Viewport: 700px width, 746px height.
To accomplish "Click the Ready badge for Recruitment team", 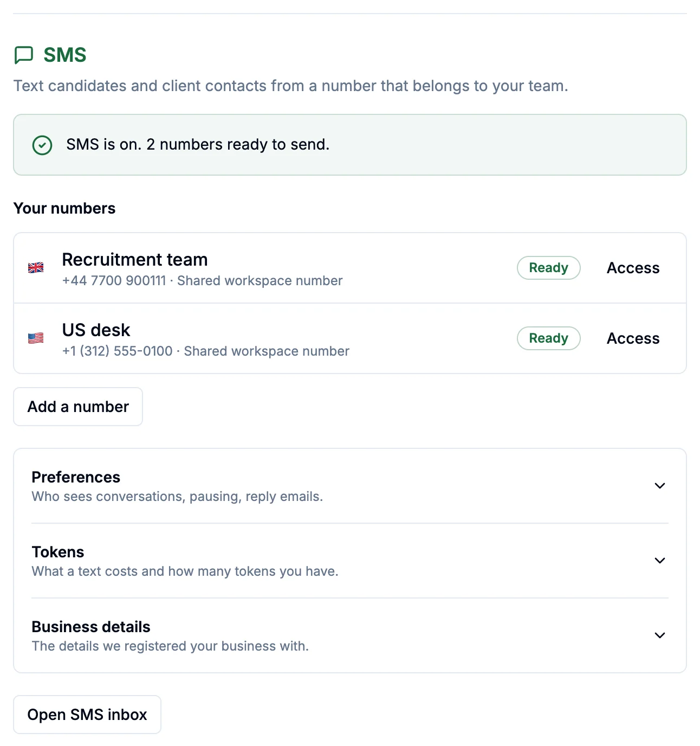I will click(x=548, y=268).
